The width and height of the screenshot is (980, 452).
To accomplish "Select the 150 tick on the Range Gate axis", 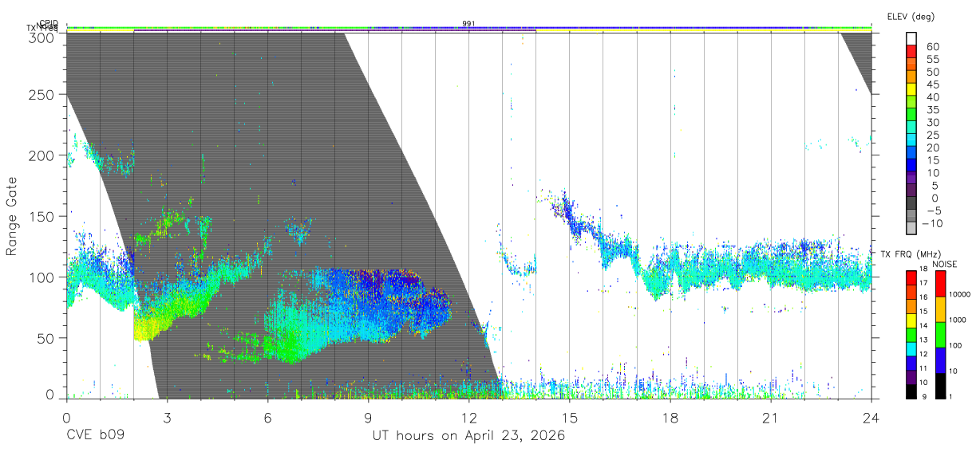I will [x=43, y=216].
